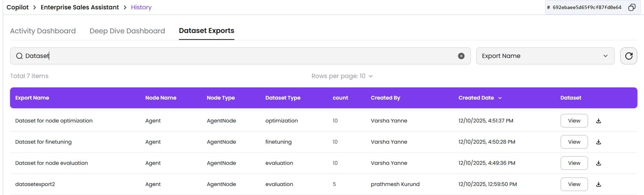View the Dataset for node optimization
This screenshot has width=644, height=195.
(574, 121)
